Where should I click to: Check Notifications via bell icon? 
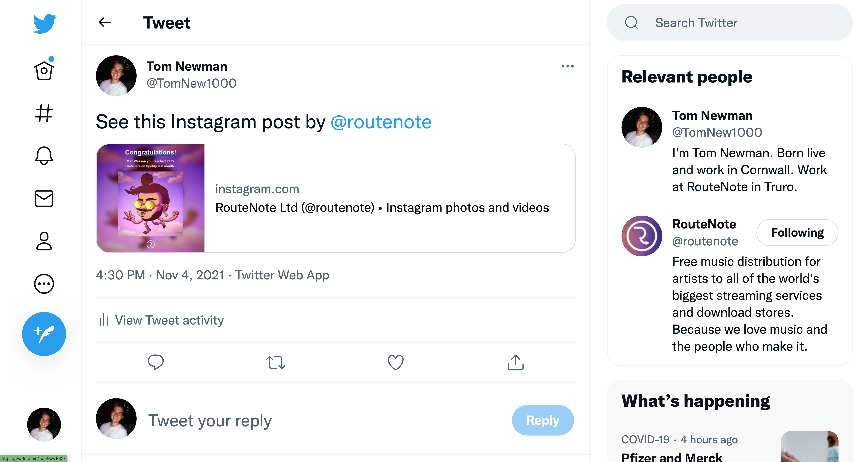point(44,156)
